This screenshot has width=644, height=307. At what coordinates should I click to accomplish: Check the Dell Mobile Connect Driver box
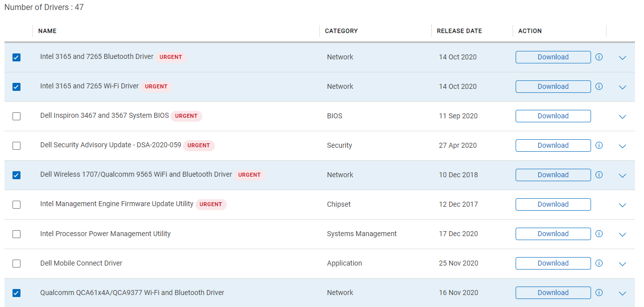[x=16, y=264]
